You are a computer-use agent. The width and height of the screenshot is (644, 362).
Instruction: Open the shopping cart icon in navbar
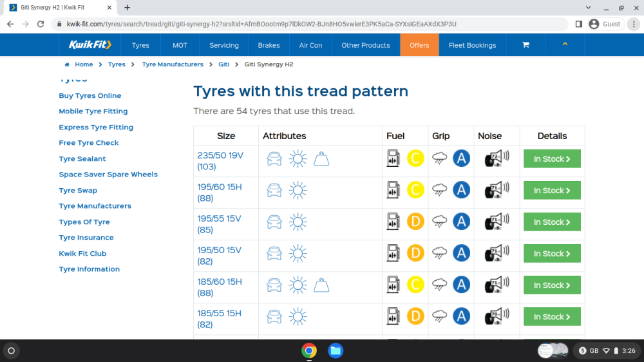pyautogui.click(x=526, y=45)
